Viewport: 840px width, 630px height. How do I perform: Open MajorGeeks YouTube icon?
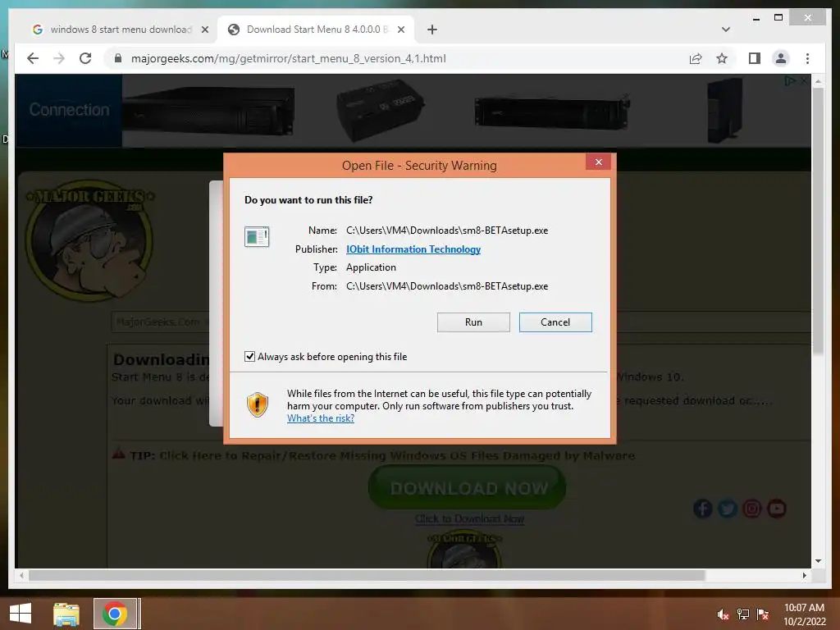pos(776,509)
